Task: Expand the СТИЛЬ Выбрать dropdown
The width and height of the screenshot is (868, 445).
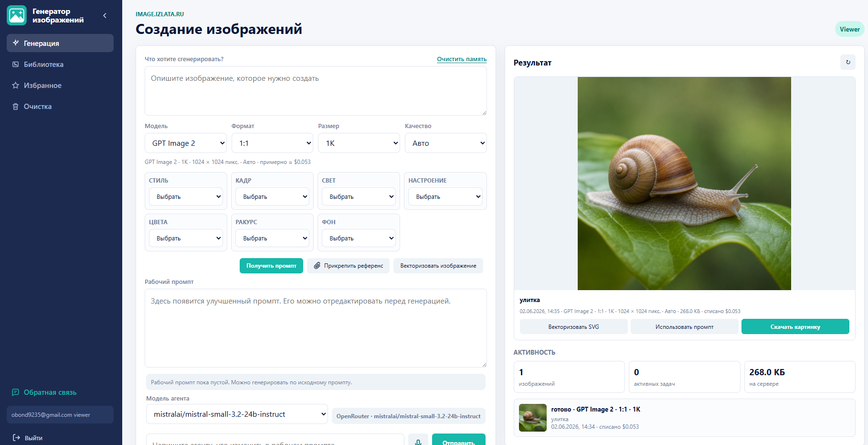Action: point(186,196)
